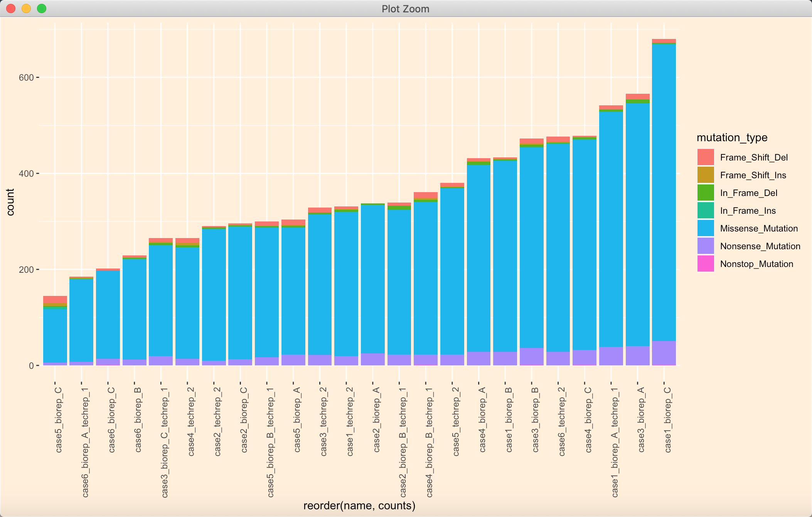Viewport: 812px width, 517px height.
Task: Click the 600 tick label on y-axis
Action: click(x=26, y=78)
